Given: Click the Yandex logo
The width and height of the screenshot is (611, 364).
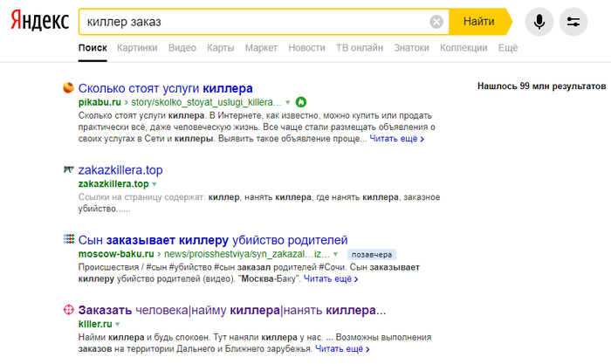Looking at the screenshot, I should (40, 22).
